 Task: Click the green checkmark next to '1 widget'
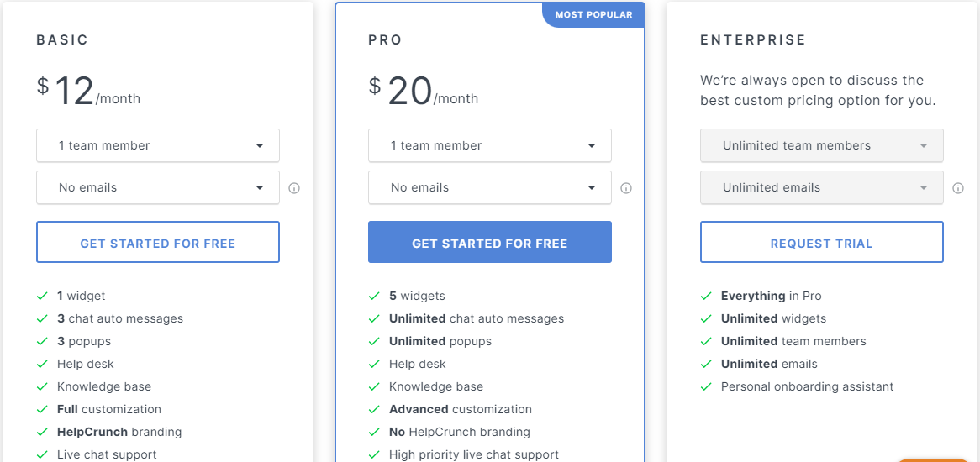pos(42,296)
